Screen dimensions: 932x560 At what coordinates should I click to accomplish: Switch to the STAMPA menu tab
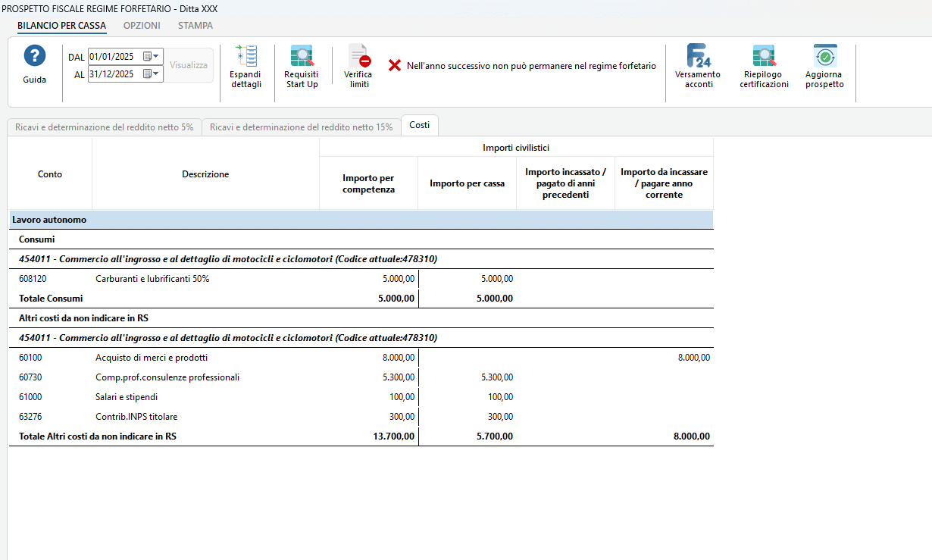pyautogui.click(x=195, y=25)
